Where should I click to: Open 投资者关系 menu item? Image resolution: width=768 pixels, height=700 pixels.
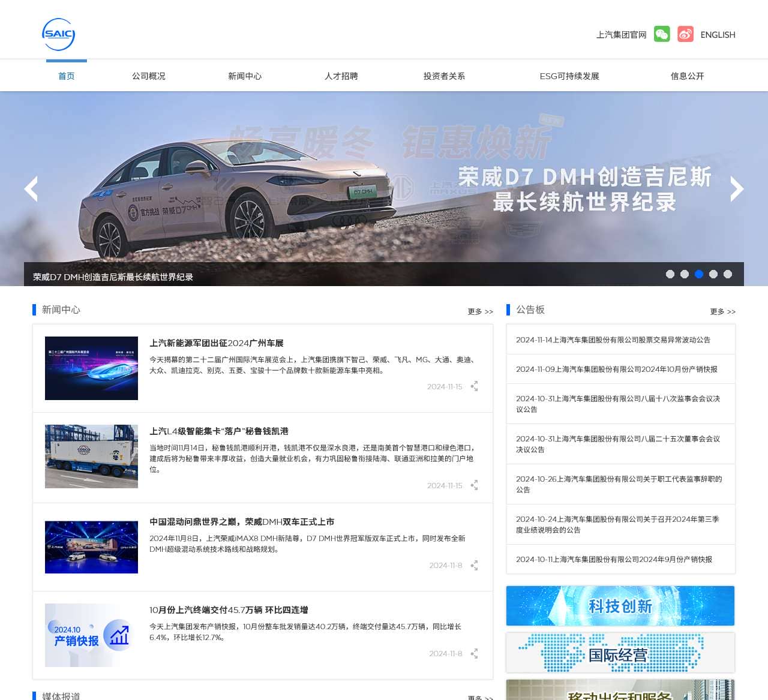tap(444, 76)
